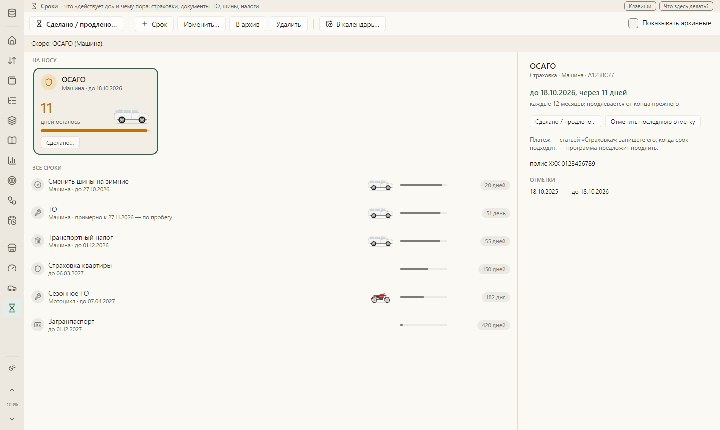
Task: Click the Изменить… toolbar button
Action: tap(201, 24)
